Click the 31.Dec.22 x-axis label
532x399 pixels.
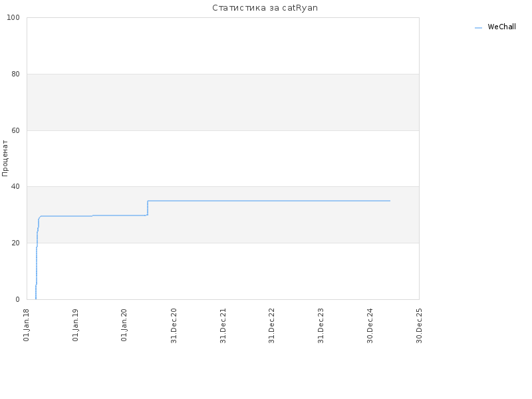point(272,325)
